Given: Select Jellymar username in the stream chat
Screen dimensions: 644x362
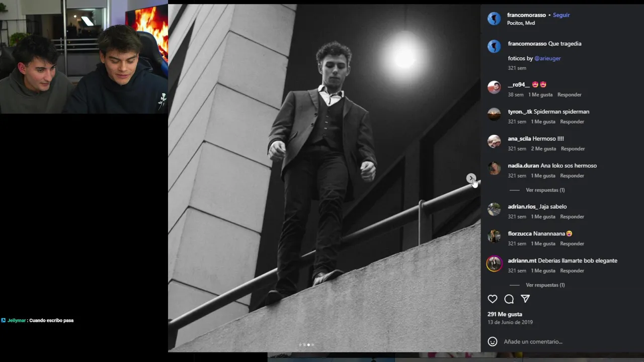Looking at the screenshot, I should pos(17,320).
